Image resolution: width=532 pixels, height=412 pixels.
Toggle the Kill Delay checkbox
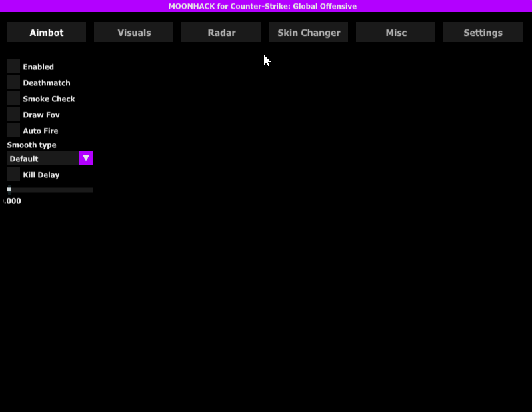pos(13,174)
